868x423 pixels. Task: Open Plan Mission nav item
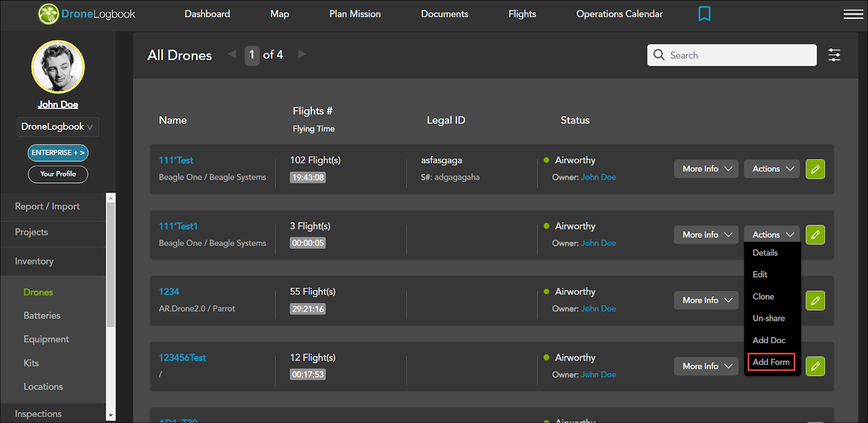tap(355, 14)
